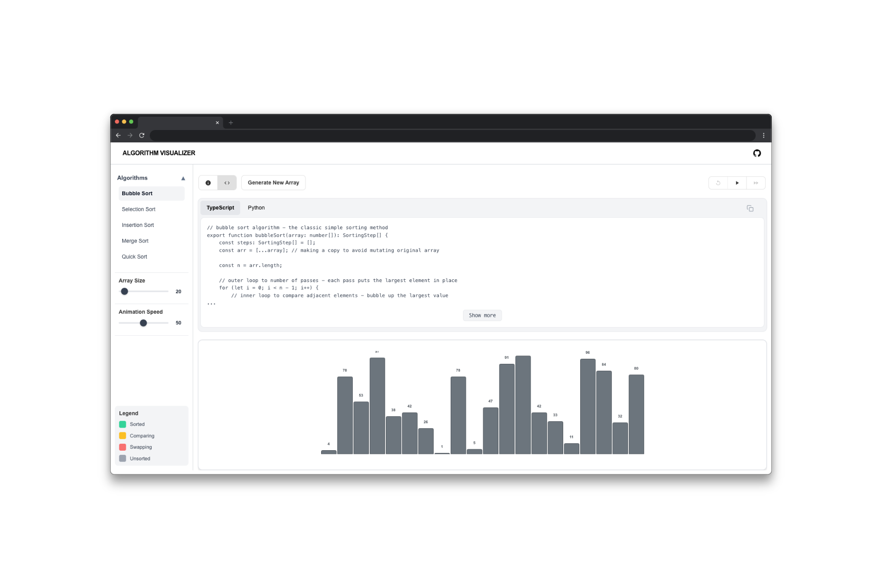
Task: Click the ALGORITHM VISUALIZER title
Action: pos(158,153)
